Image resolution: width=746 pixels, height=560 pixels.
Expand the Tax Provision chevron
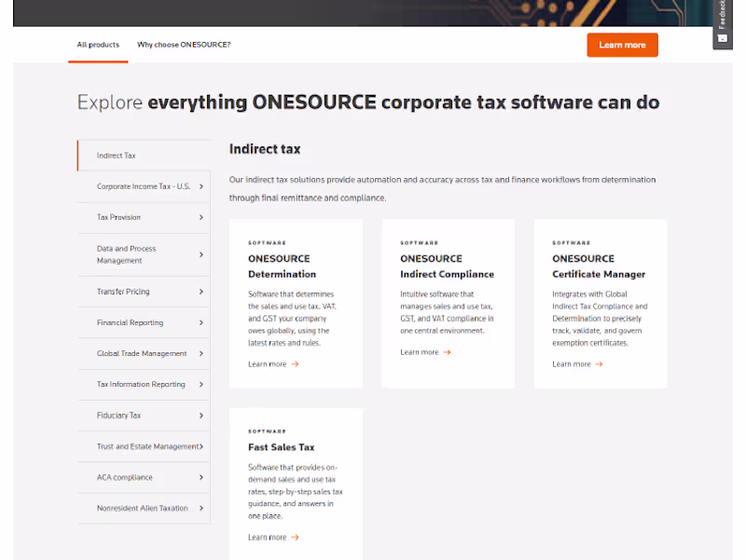[201, 217]
